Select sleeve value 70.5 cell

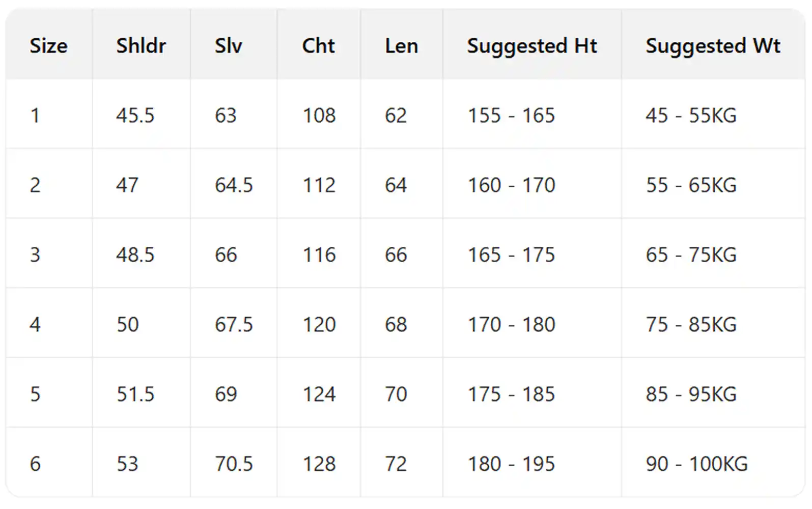coord(234,464)
